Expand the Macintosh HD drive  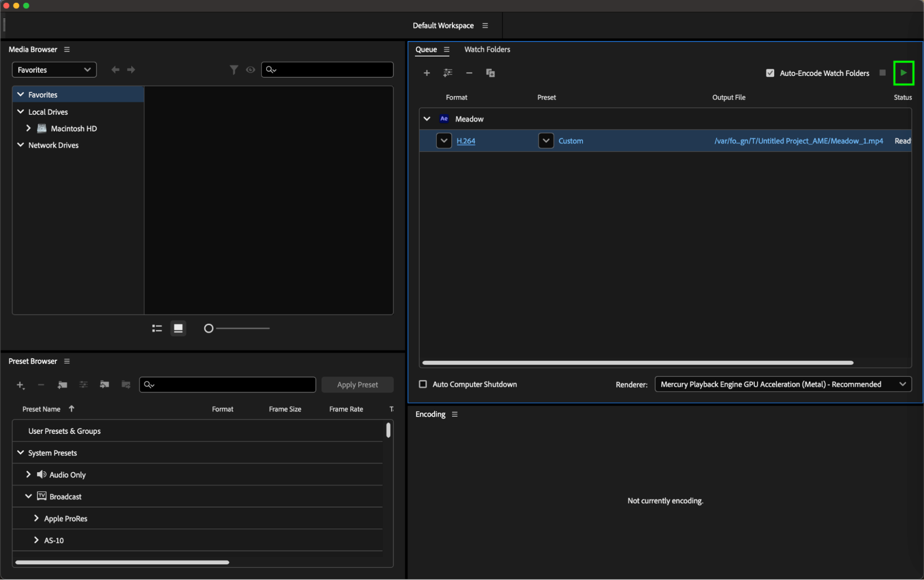pyautogui.click(x=29, y=128)
